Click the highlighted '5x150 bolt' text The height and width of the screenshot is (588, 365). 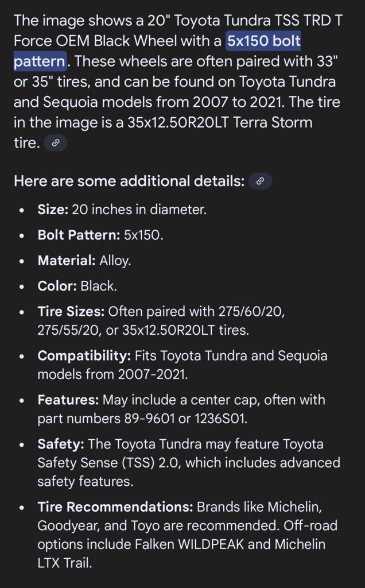[263, 41]
